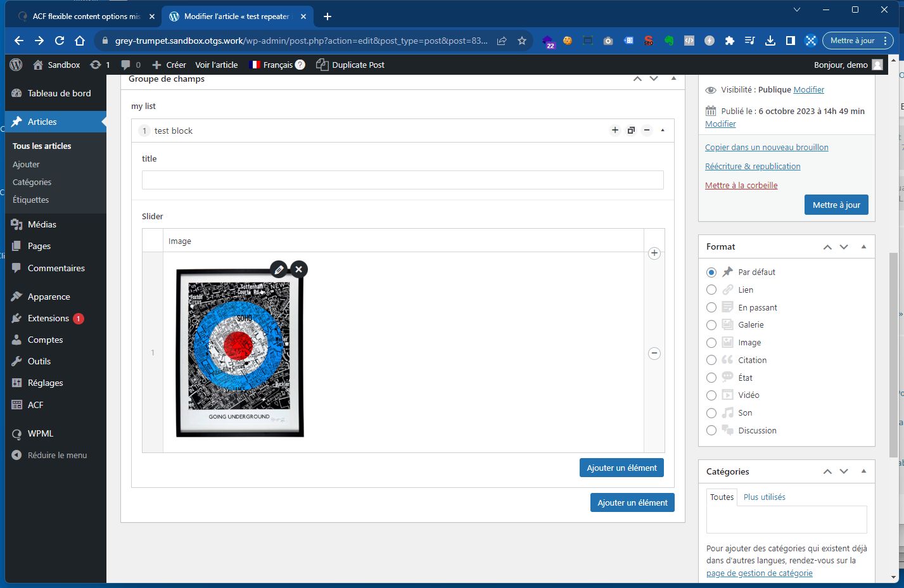904x588 pixels.
Task: Open Catégories submenu item
Action: pos(32,182)
